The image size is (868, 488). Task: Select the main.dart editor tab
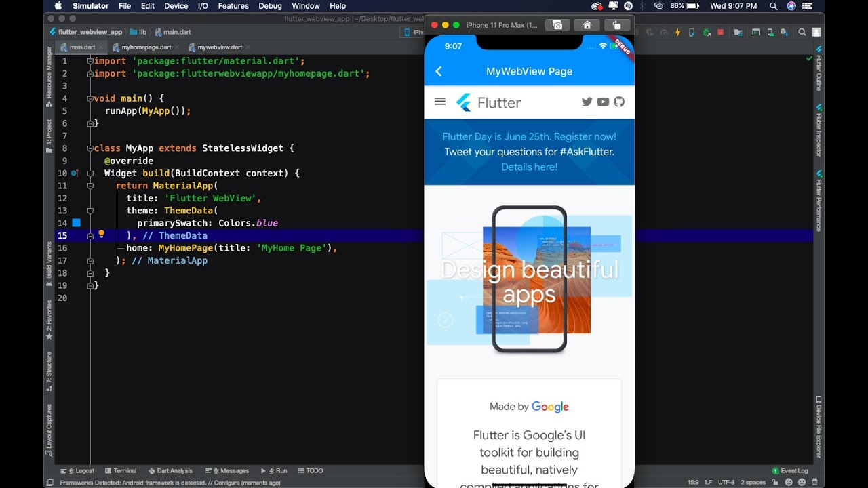82,47
